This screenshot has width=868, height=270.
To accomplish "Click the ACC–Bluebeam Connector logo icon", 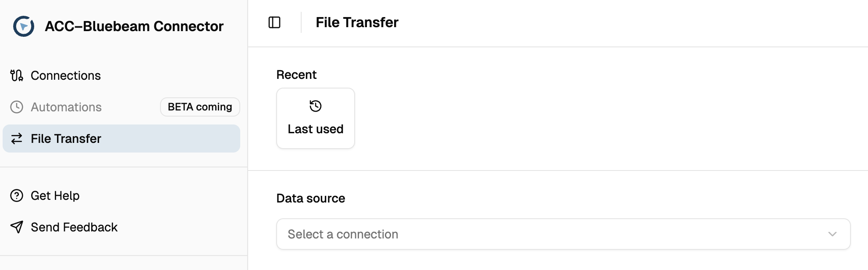I will point(24,26).
